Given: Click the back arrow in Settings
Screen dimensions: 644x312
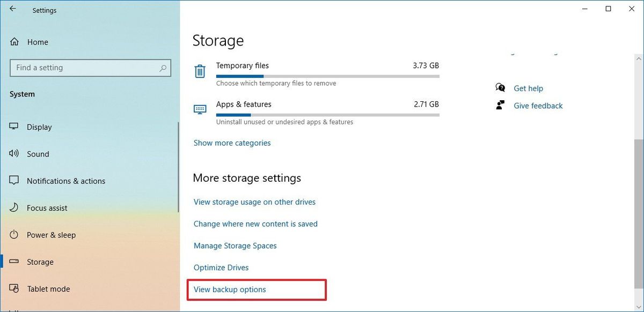Looking at the screenshot, I should 12,8.
